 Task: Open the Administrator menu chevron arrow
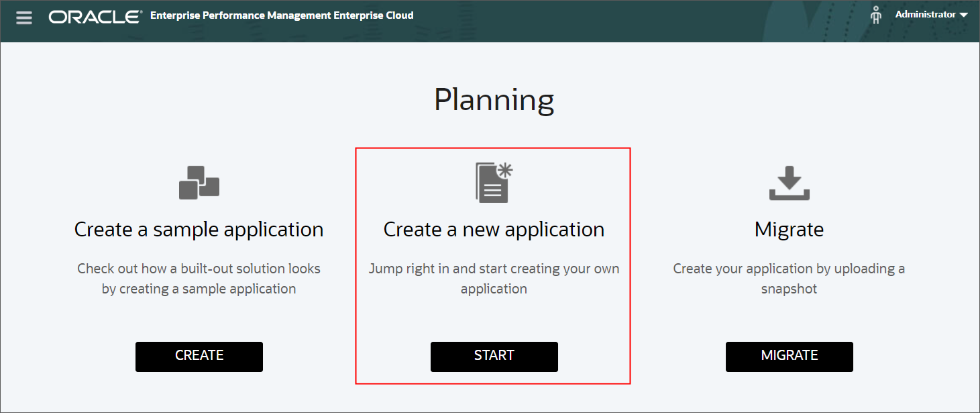[964, 14]
